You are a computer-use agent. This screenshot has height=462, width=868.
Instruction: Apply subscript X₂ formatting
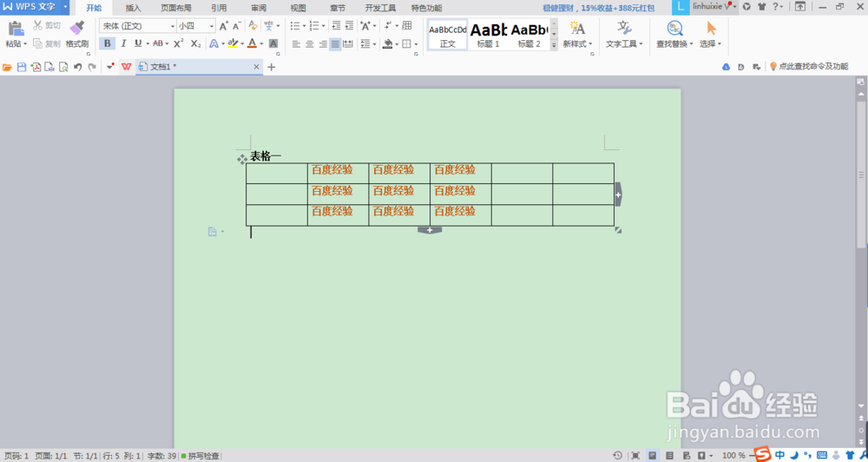tap(195, 43)
